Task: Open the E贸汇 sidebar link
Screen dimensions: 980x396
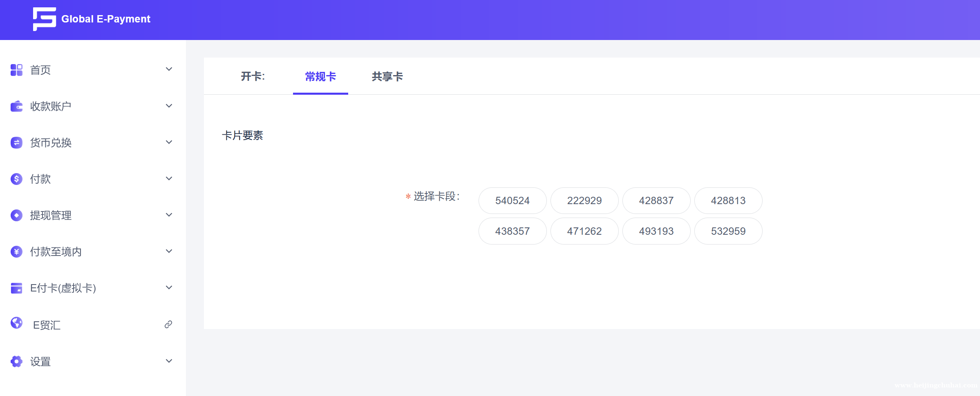Action: tap(93, 325)
